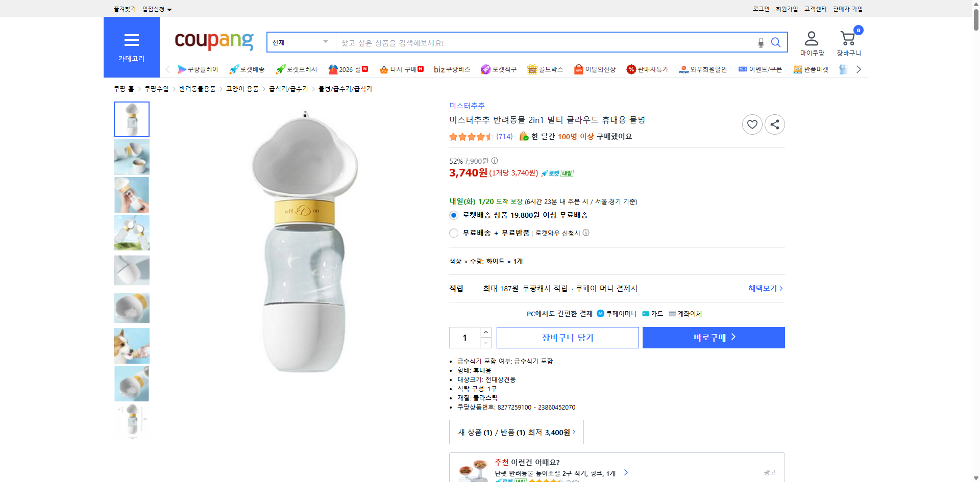The height and width of the screenshot is (482, 980).
Task: Open 고객센터 from the top menu
Action: point(815,9)
